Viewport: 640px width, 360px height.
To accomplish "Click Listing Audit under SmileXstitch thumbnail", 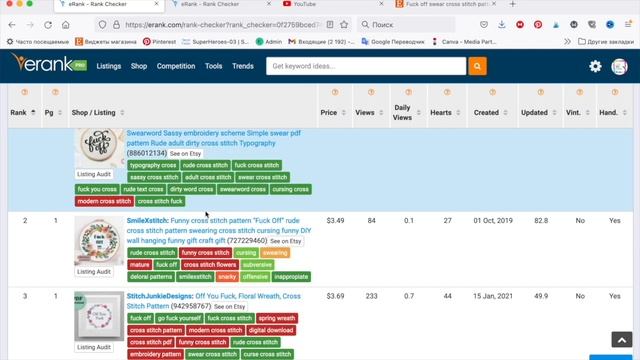I will (93, 272).
